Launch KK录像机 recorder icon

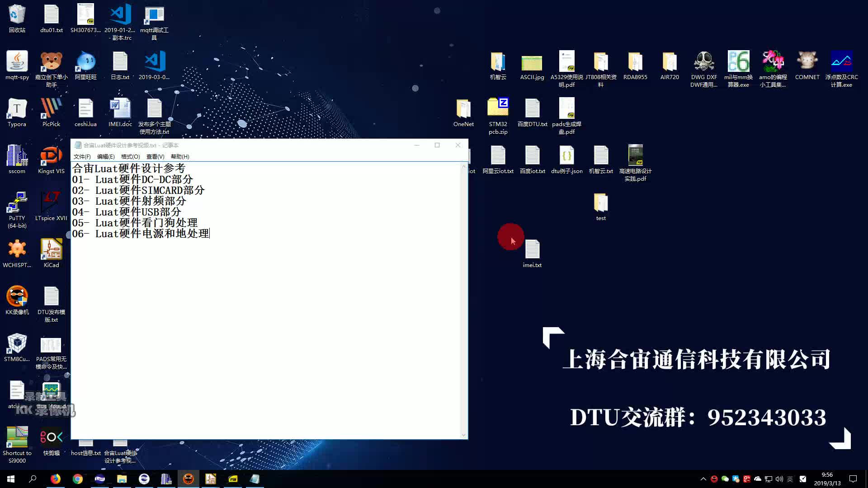click(17, 300)
